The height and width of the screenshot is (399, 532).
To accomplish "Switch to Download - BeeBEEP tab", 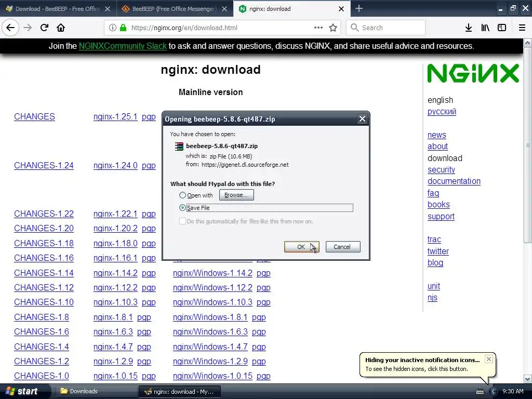I will (58, 9).
